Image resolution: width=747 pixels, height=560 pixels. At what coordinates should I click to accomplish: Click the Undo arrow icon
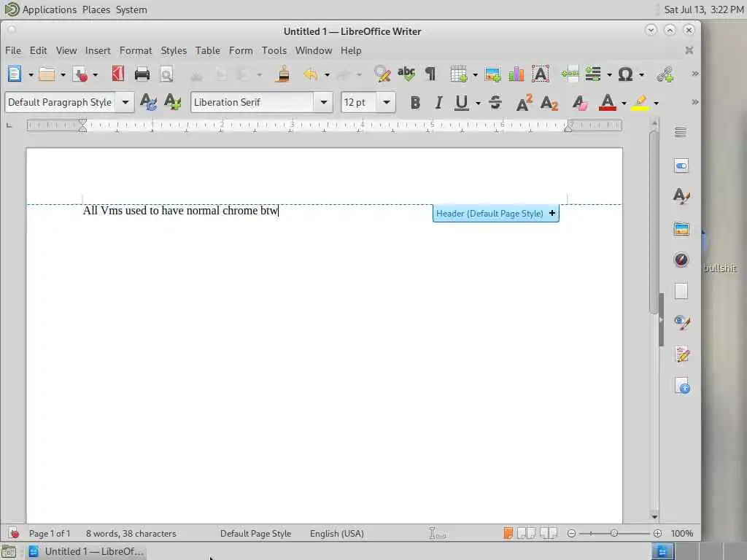311,74
